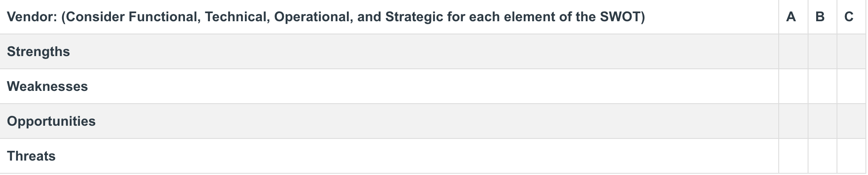Click the Threats row label

tap(31, 156)
